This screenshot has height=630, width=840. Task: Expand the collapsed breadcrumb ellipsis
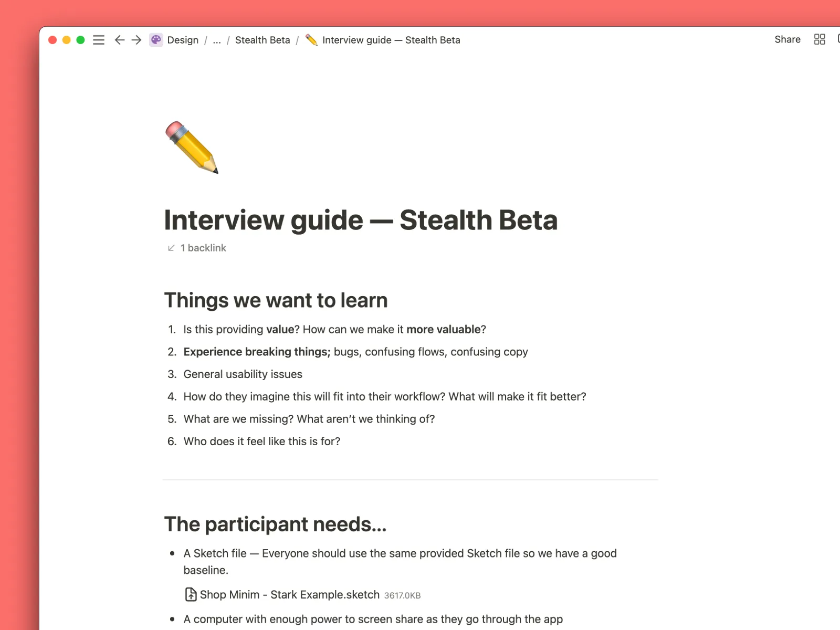point(217,40)
